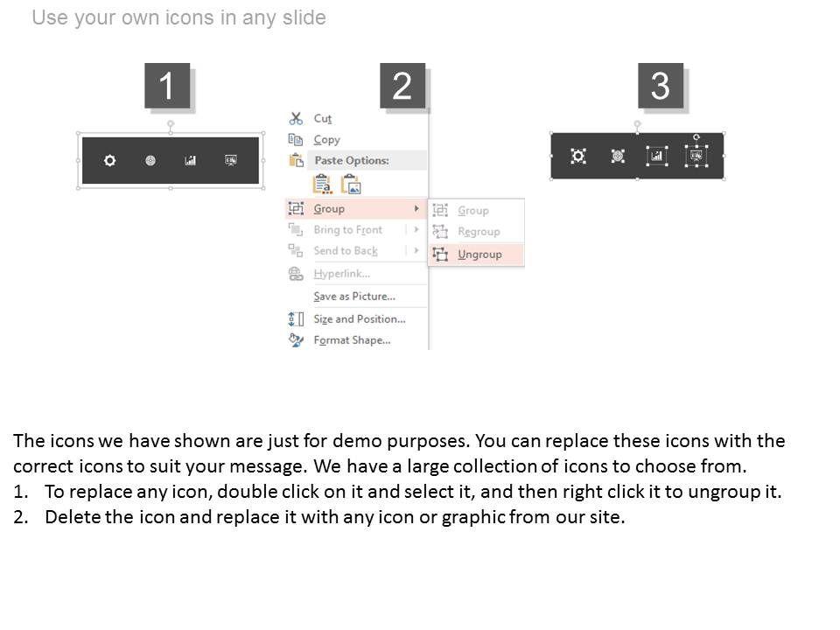Expand the Bring to Front submenu arrow
The width and height of the screenshot is (840, 630).
point(416,230)
